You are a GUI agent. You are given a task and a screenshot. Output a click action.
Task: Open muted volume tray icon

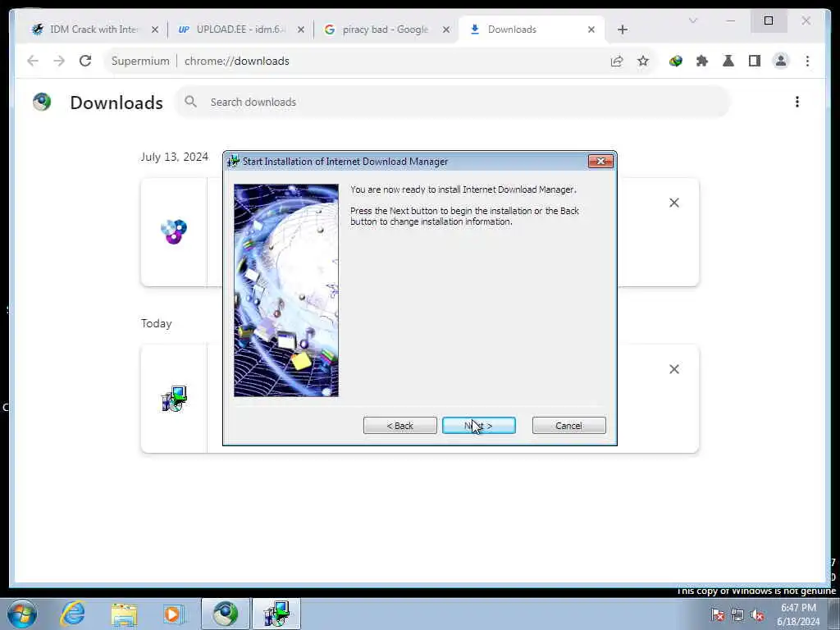(x=757, y=614)
